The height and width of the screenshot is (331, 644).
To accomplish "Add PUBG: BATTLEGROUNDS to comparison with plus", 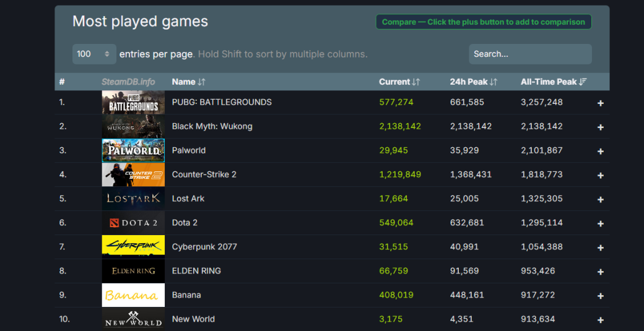I will [600, 103].
